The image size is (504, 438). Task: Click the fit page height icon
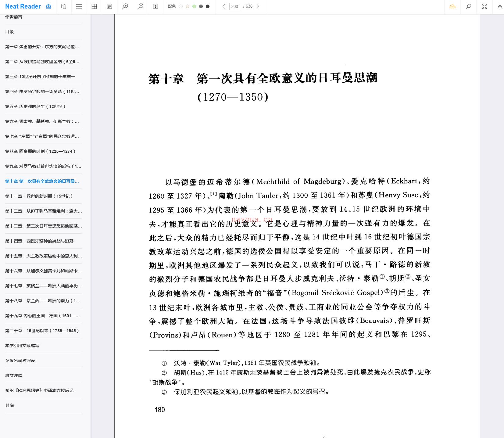click(155, 6)
